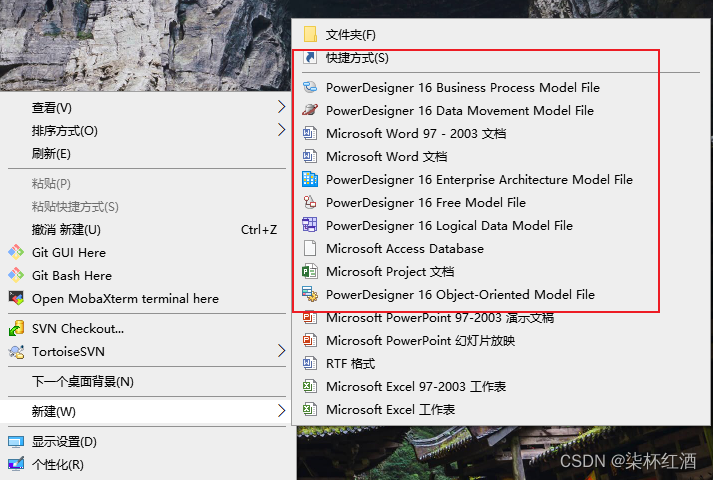Click the Git Bash Here icon
This screenshot has height=480, width=713.
click(16, 275)
